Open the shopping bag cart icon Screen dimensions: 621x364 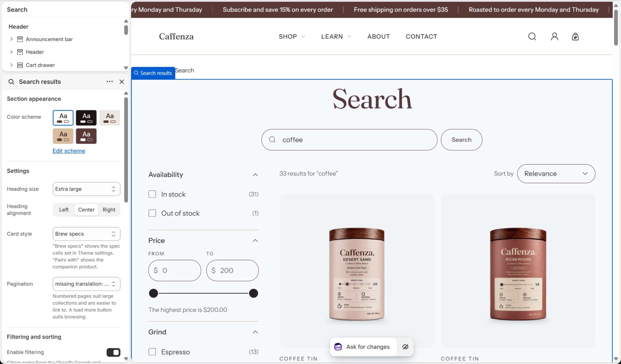tap(575, 36)
